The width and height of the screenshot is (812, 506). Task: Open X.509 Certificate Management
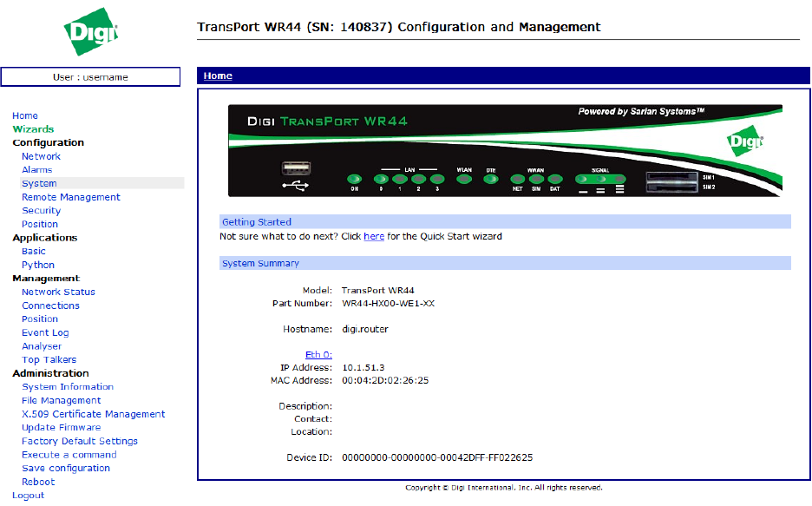coord(93,414)
